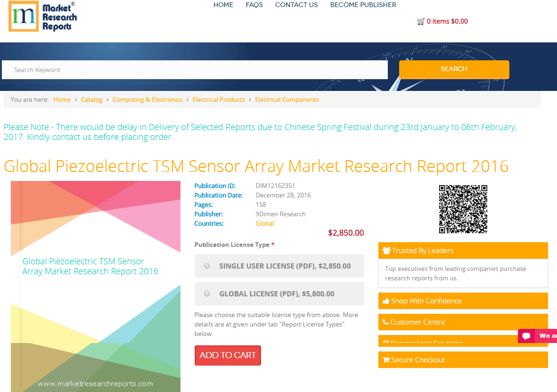Open the Electrical Components breadcrumb
This screenshot has height=392, width=557.
(x=287, y=100)
